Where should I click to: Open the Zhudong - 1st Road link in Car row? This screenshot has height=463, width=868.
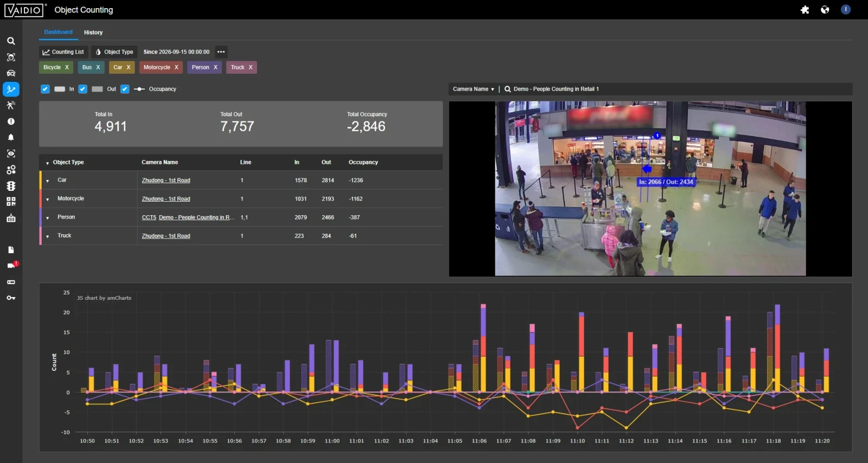click(x=166, y=181)
